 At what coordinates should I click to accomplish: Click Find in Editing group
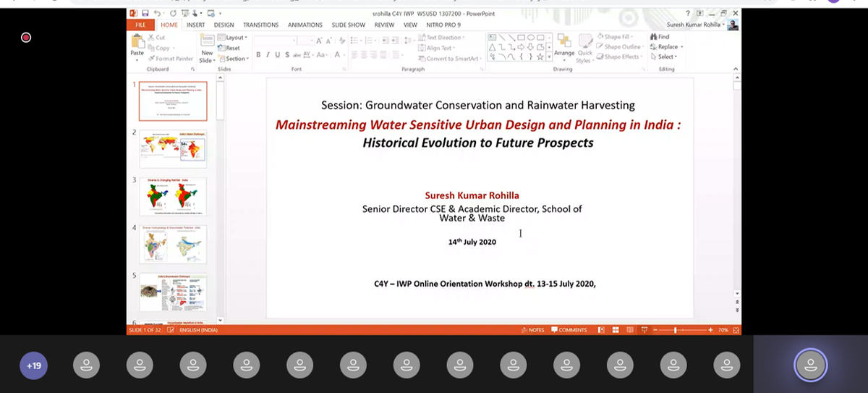click(x=660, y=37)
